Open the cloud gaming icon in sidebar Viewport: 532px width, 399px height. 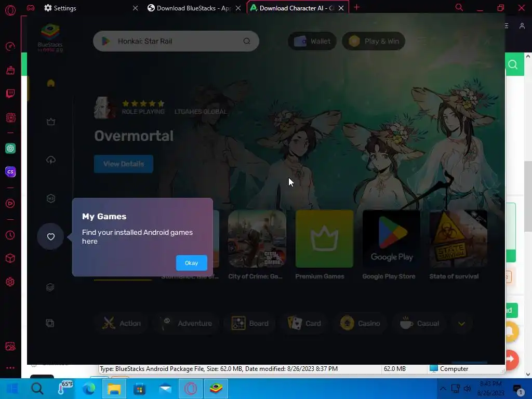pos(51,160)
